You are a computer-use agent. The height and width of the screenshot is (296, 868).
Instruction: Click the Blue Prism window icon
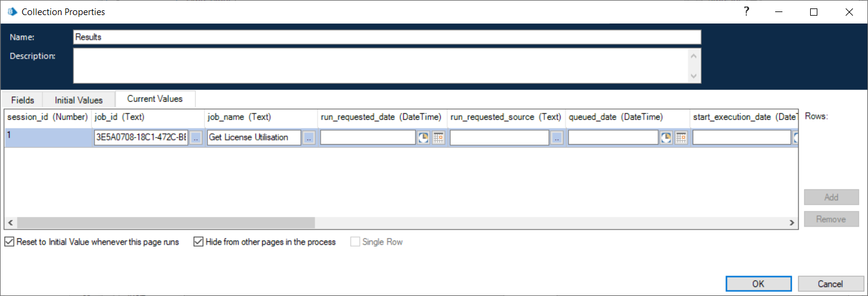tap(12, 11)
